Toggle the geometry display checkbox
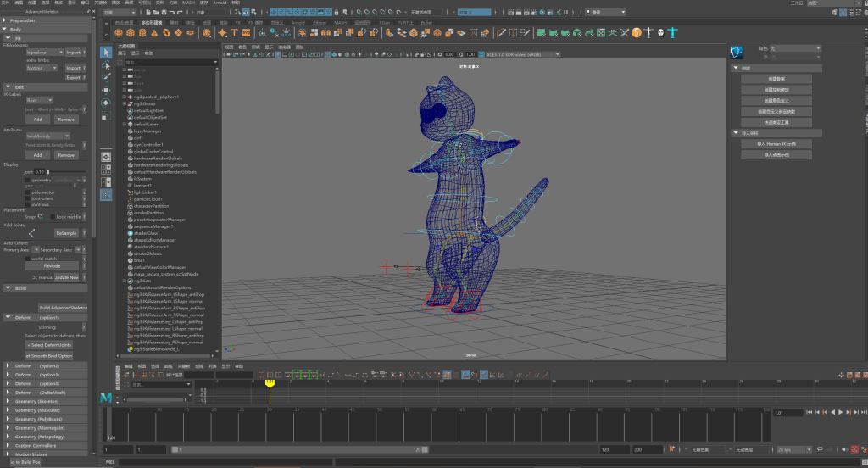 [x=27, y=180]
